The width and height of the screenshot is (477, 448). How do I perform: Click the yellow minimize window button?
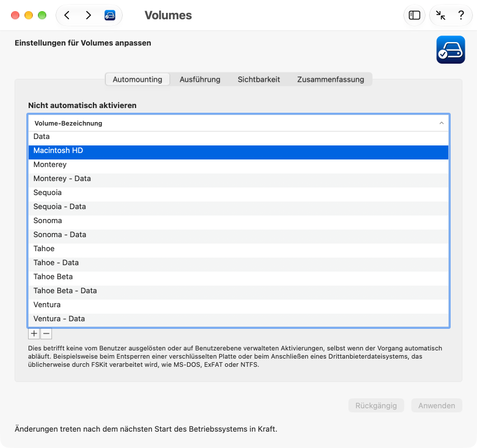29,15
